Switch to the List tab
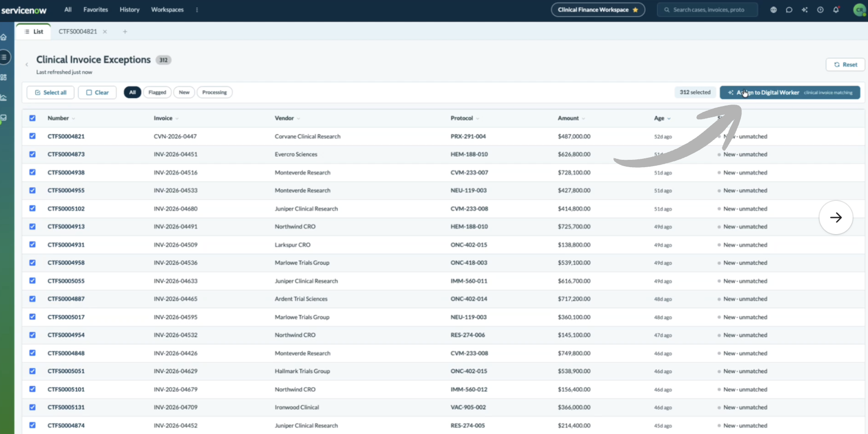The image size is (868, 434). point(34,32)
